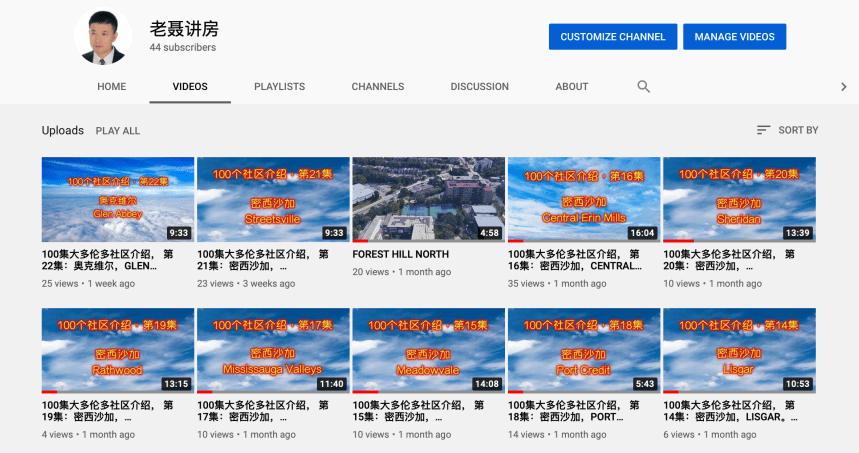The height and width of the screenshot is (453, 859).
Task: Go to the Channels tab
Action: (x=377, y=87)
